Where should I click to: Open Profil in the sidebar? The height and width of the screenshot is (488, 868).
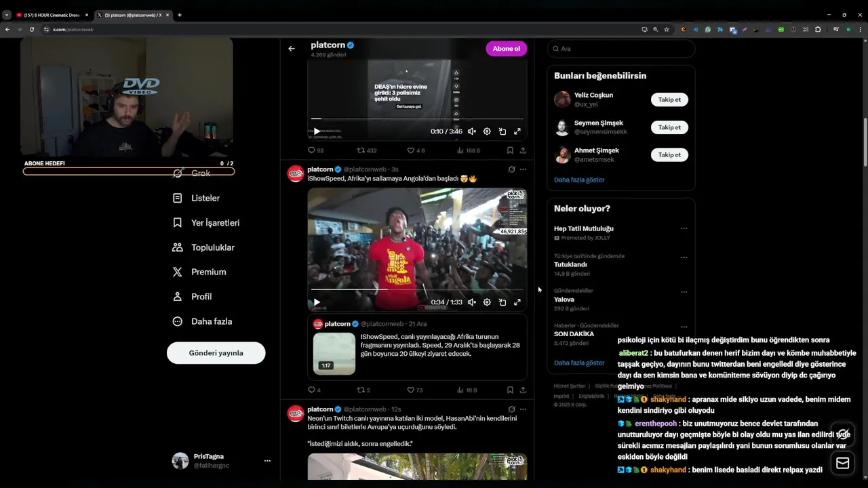tap(193, 296)
